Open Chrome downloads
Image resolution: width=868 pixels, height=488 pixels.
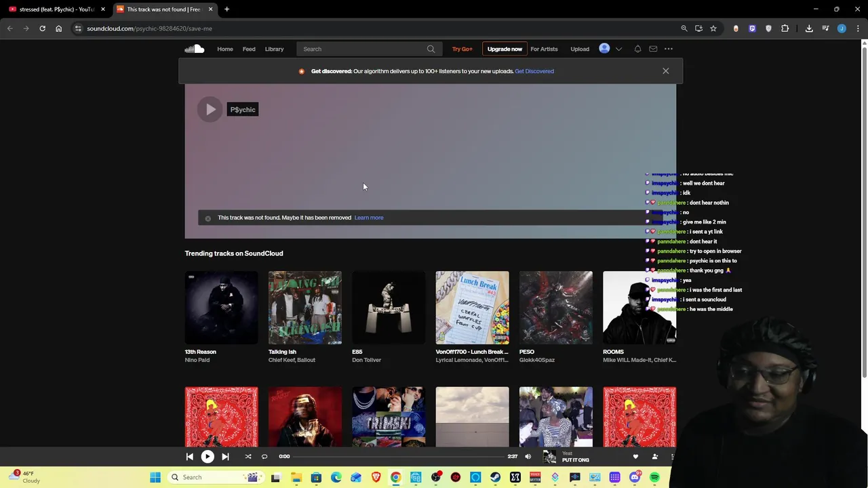coord(809,28)
